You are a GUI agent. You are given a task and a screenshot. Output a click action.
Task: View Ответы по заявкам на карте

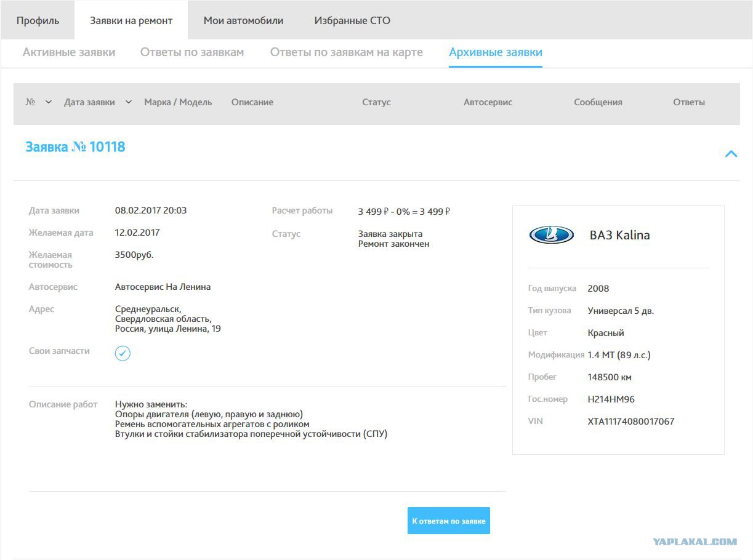pos(347,52)
